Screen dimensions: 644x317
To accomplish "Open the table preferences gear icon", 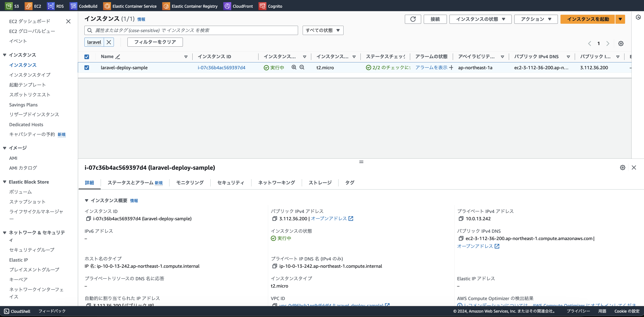I will (621, 44).
